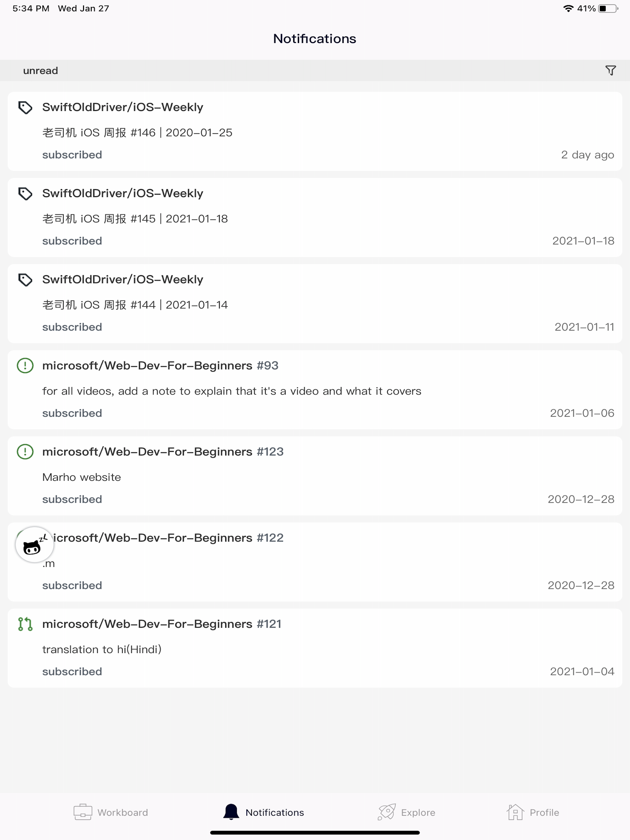This screenshot has width=630, height=840.
Task: Open the notifications filter funnel icon
Action: 610,71
